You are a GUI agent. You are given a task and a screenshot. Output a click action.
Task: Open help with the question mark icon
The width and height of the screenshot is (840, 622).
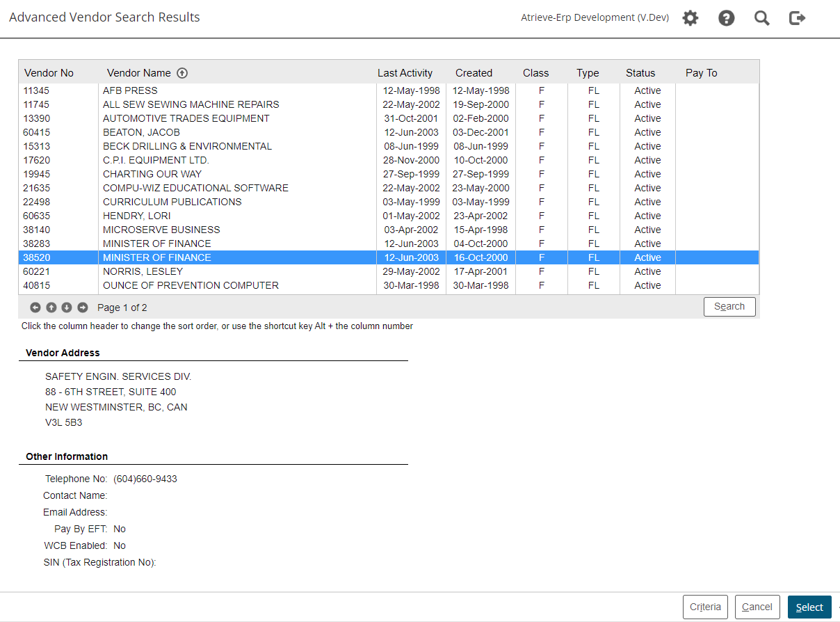click(x=726, y=18)
